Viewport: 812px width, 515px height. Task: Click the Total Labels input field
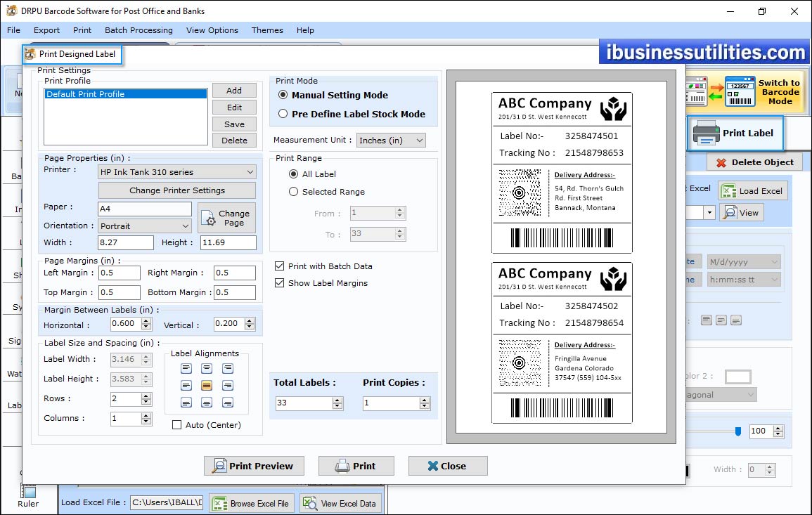(304, 403)
